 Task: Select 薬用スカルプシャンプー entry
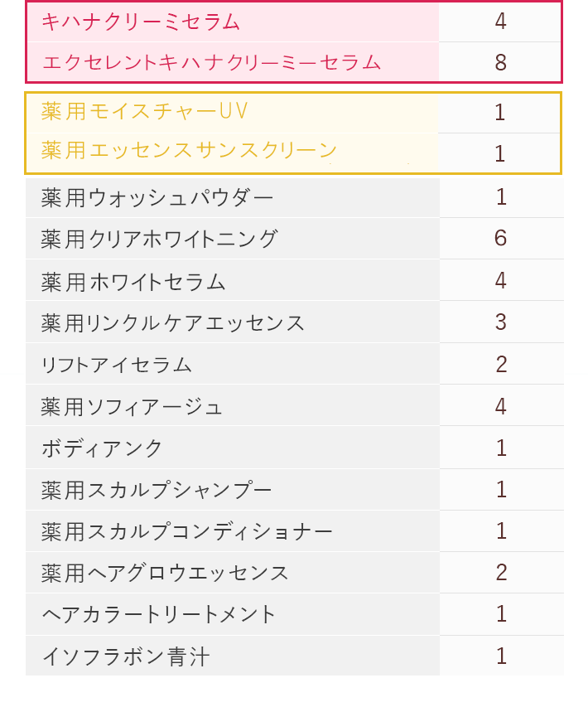[157, 490]
